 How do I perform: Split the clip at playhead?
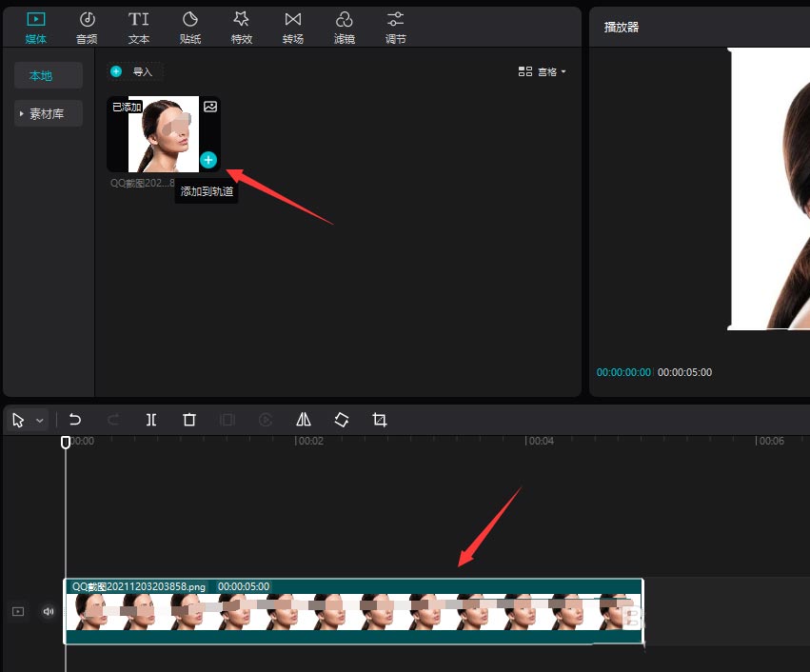point(151,420)
